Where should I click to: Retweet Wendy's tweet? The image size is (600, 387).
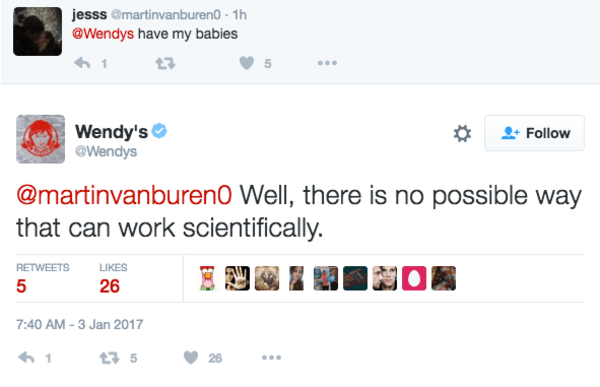click(x=109, y=358)
